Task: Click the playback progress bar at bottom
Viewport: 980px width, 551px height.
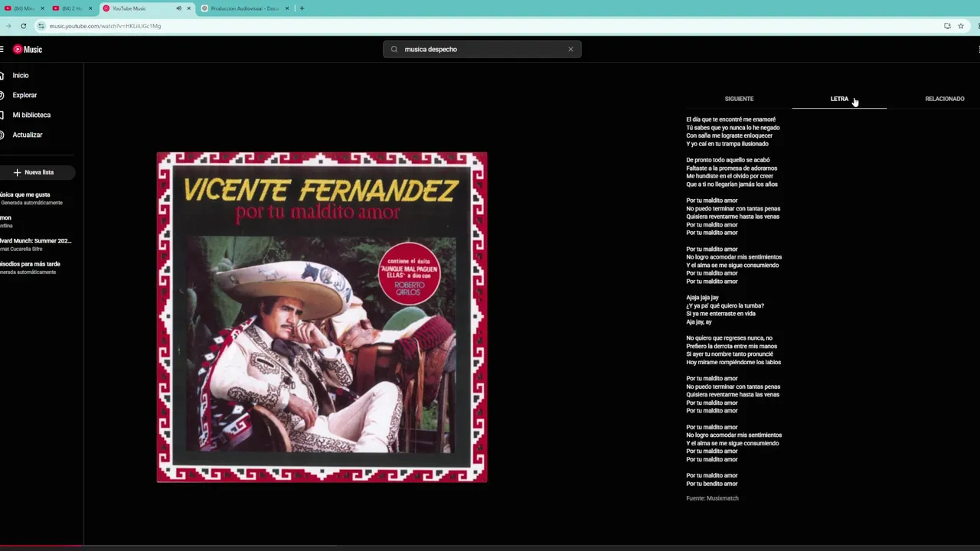Action: (x=490, y=546)
